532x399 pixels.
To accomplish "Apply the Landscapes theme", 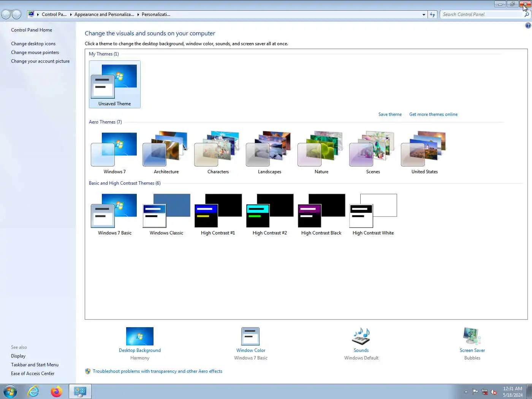I will 269,152.
